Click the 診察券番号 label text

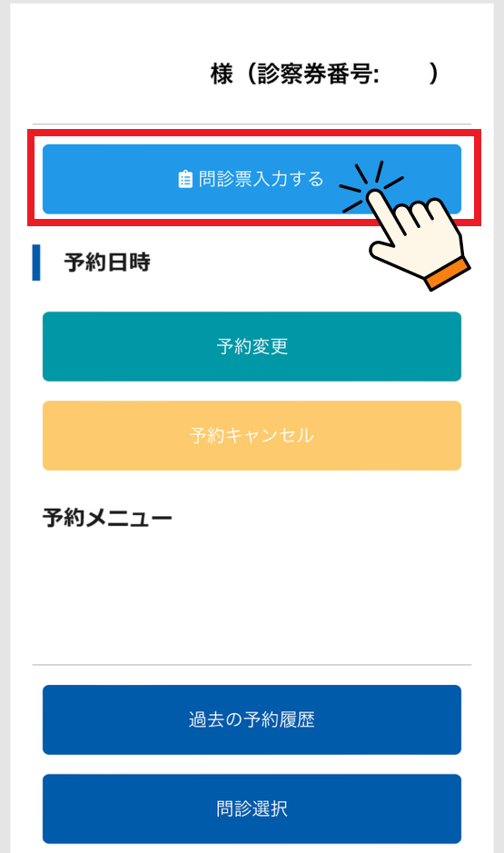[318, 74]
